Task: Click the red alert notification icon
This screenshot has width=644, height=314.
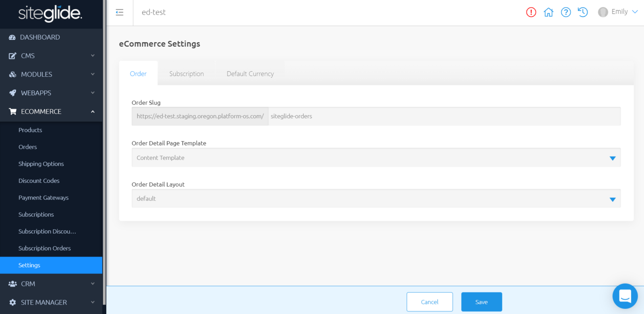Action: (531, 12)
